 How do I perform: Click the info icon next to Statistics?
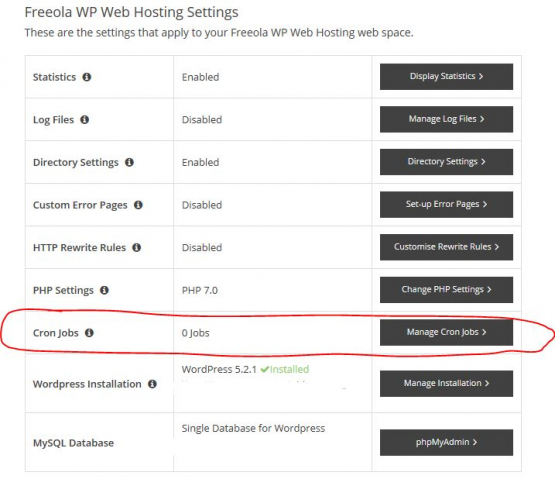pyautogui.click(x=87, y=77)
